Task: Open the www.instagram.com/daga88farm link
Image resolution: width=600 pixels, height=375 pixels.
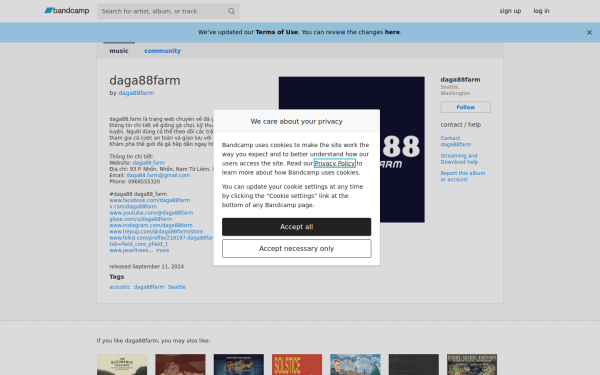Action: (x=151, y=225)
